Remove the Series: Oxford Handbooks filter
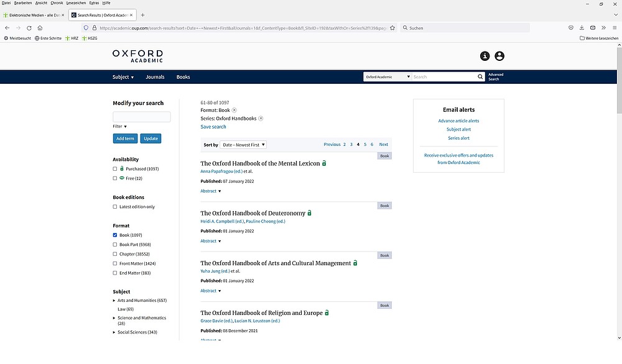This screenshot has width=622, height=364. 261,118
